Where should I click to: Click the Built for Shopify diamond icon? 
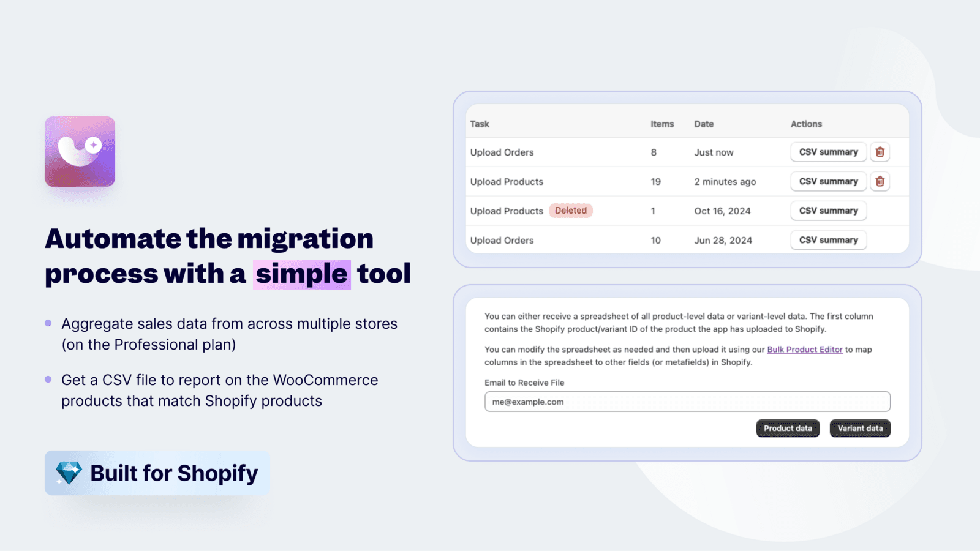[x=68, y=473]
